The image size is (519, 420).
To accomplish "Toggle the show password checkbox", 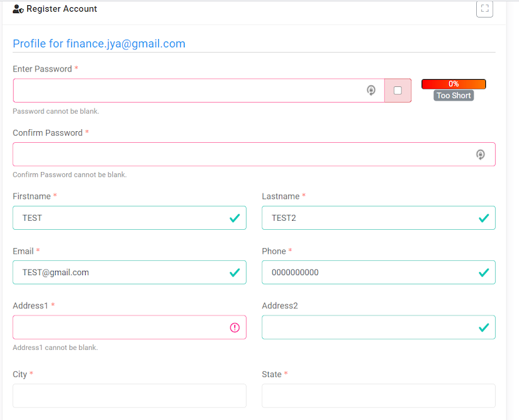I will 398,90.
